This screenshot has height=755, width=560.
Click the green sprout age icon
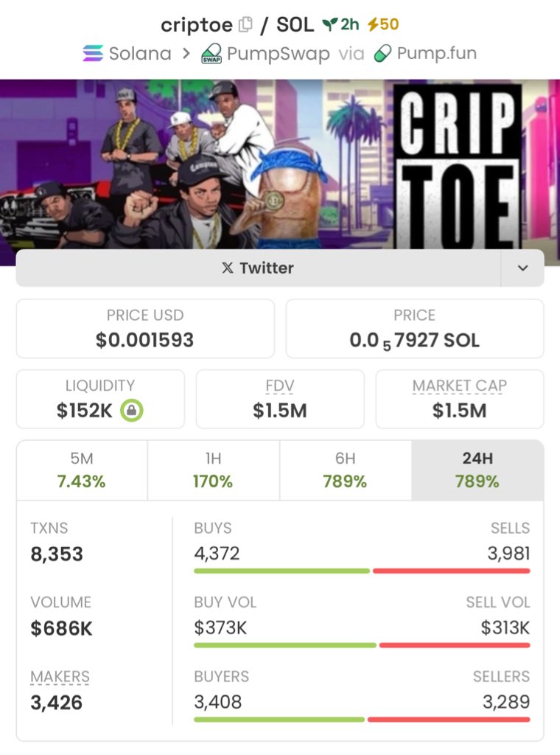coord(329,24)
